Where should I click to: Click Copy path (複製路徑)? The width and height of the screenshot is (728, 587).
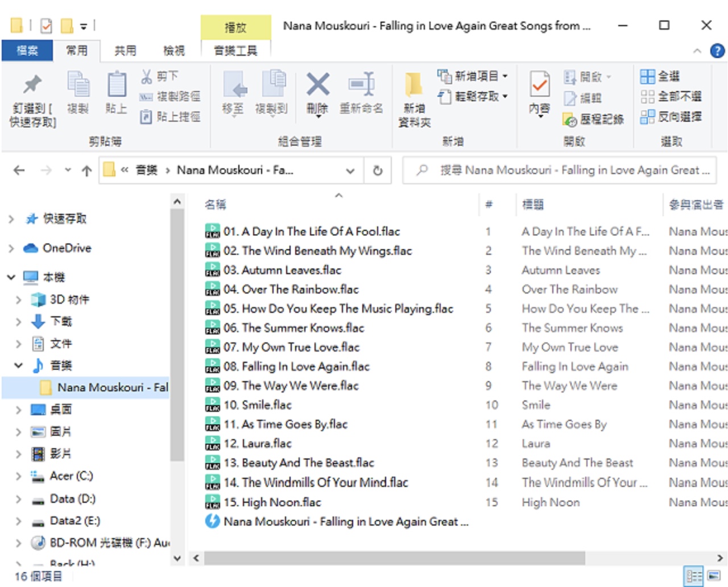click(170, 97)
